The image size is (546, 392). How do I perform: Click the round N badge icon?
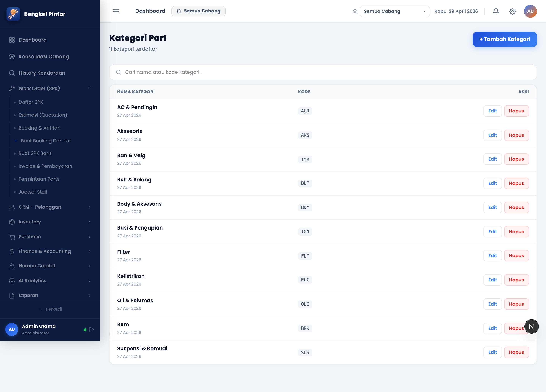(531, 327)
